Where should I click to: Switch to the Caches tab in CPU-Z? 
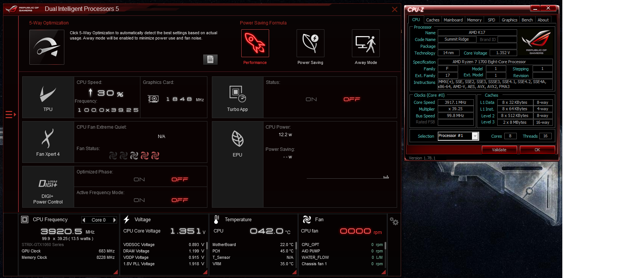point(433,20)
